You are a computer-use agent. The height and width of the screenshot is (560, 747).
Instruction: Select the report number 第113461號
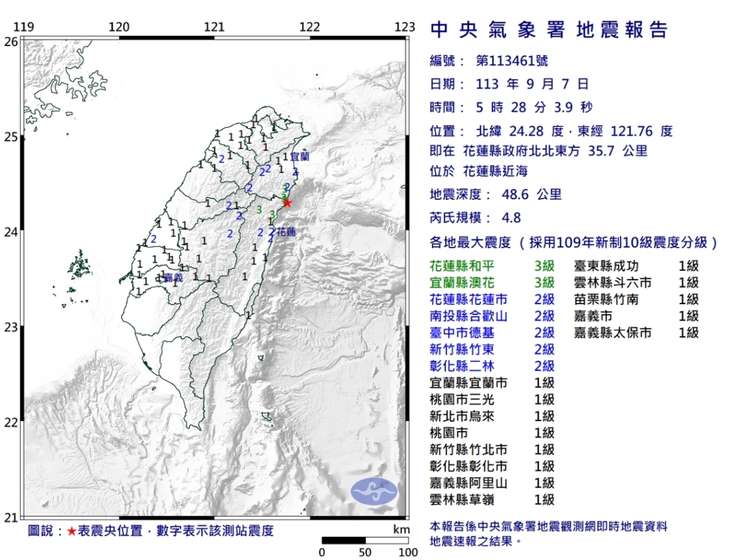(512, 61)
